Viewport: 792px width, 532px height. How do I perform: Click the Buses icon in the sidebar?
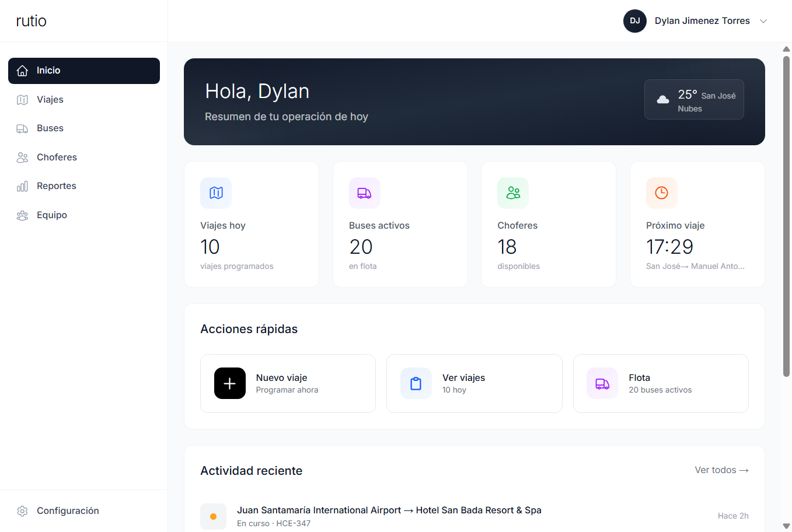(22, 128)
